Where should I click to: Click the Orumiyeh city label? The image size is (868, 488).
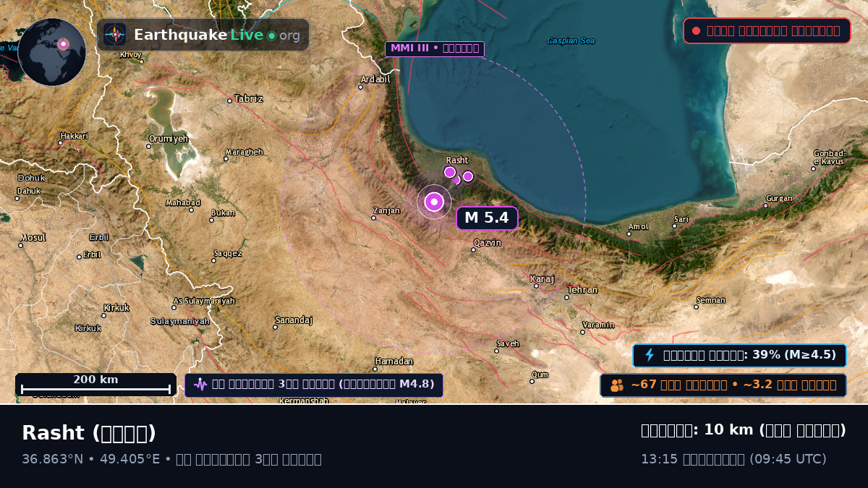(x=169, y=138)
